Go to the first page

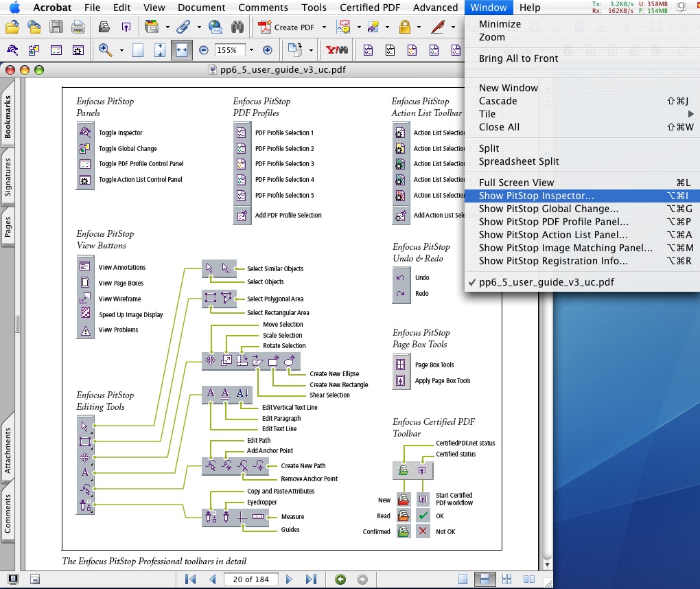(x=191, y=579)
